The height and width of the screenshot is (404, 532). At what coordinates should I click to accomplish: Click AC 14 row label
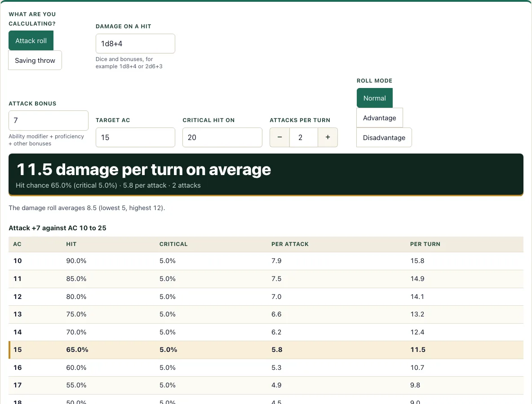click(x=18, y=332)
